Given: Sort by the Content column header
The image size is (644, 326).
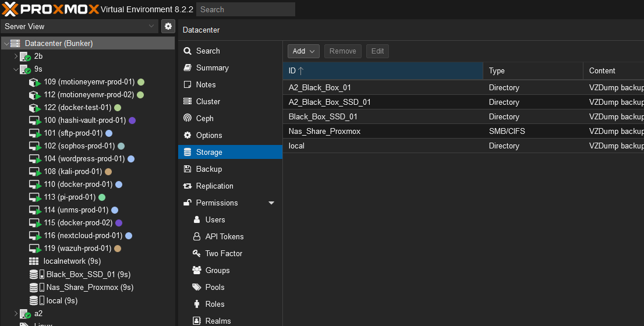Looking at the screenshot, I should (614, 70).
